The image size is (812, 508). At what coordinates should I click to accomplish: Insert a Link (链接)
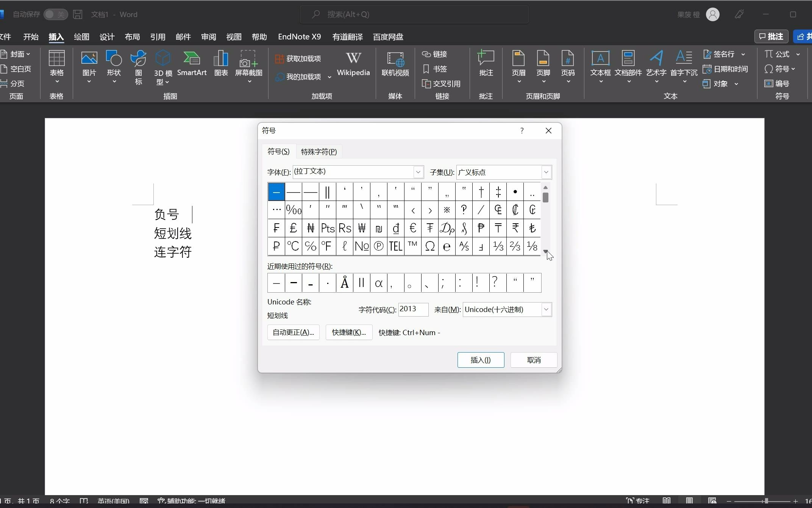[x=435, y=54]
